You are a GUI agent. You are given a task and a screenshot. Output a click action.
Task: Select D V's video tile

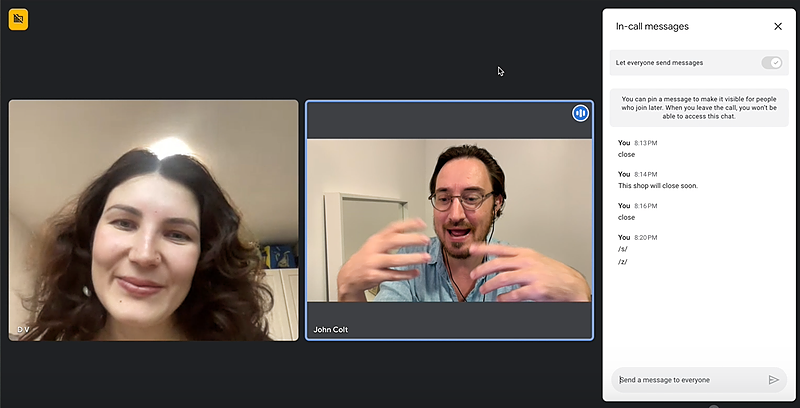[154, 220]
